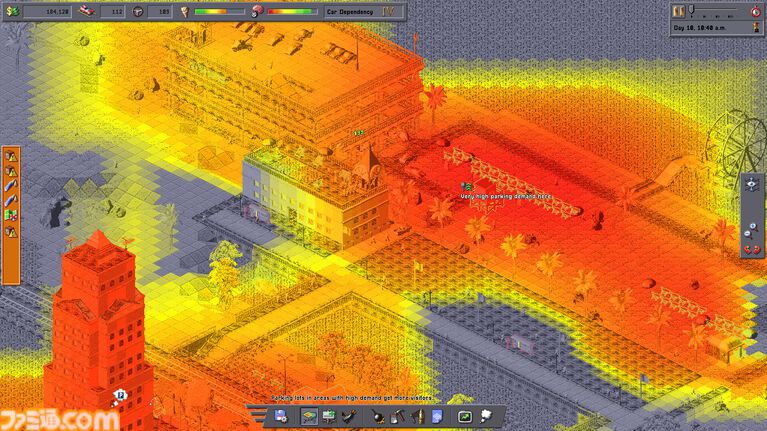This screenshot has width=767, height=431.
Task: Click the striped handle of bottom toolbar
Action: tap(257, 415)
